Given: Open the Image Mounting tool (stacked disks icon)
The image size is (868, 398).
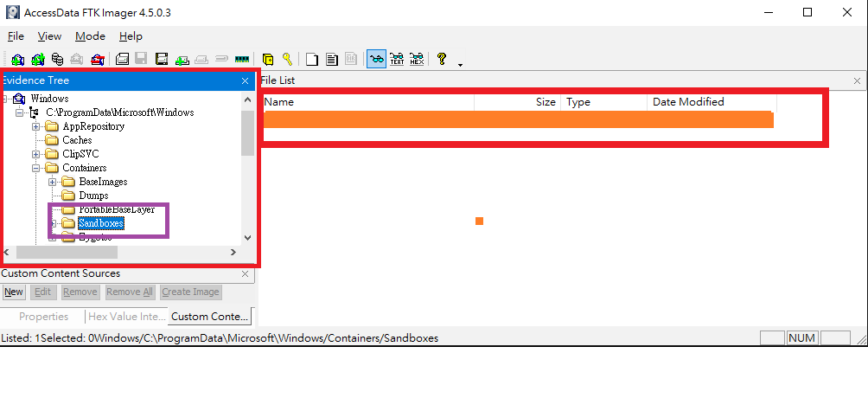Looking at the screenshot, I should click(58, 59).
